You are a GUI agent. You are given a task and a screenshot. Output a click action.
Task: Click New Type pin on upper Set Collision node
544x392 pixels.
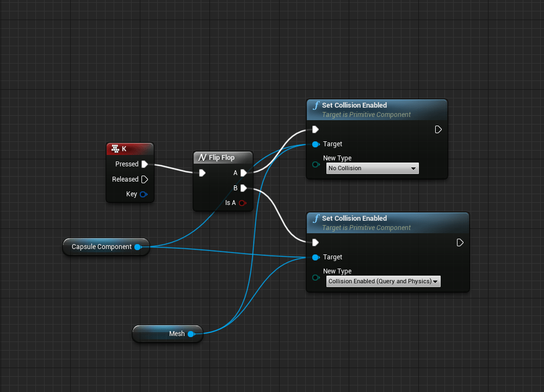pyautogui.click(x=316, y=165)
